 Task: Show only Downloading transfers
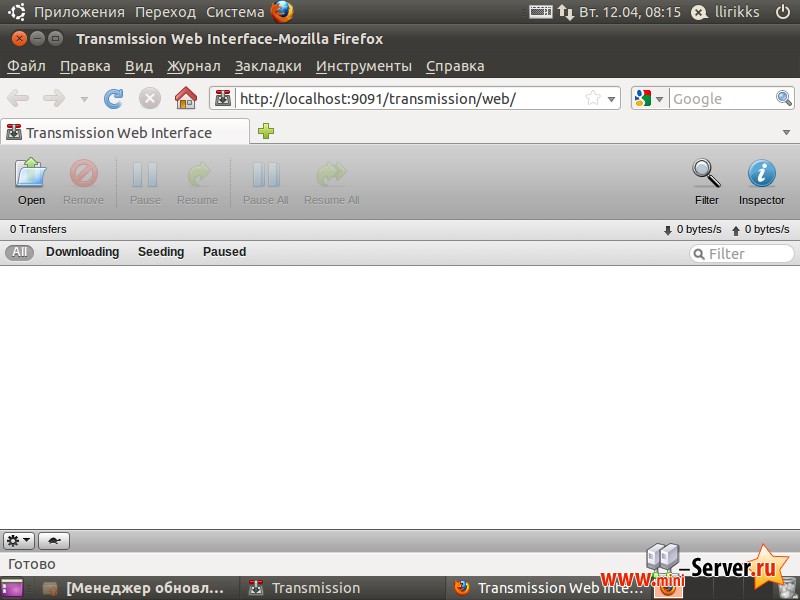(x=82, y=252)
